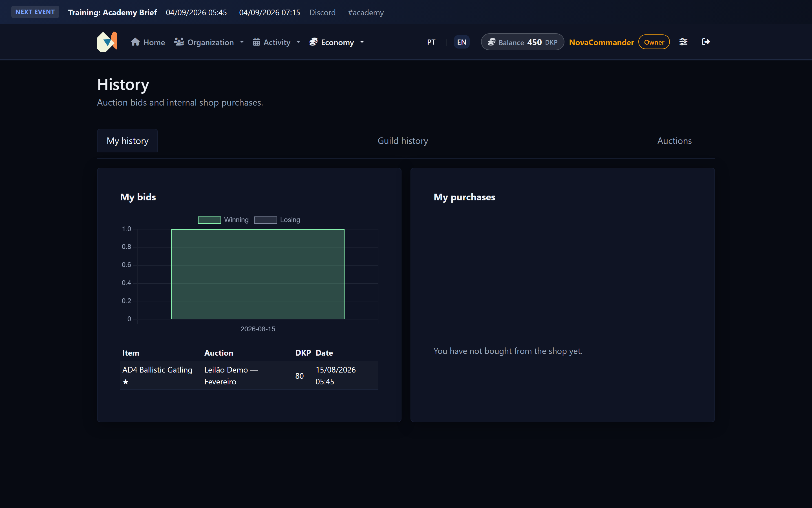The image size is (812, 508).
Task: Click the logout arrow icon
Action: [x=706, y=42]
